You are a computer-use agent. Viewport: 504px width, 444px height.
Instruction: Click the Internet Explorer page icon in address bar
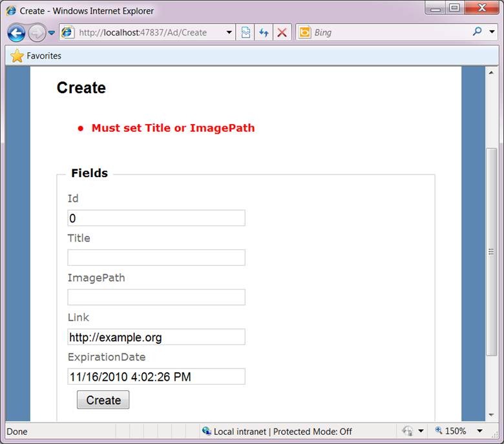[x=67, y=32]
